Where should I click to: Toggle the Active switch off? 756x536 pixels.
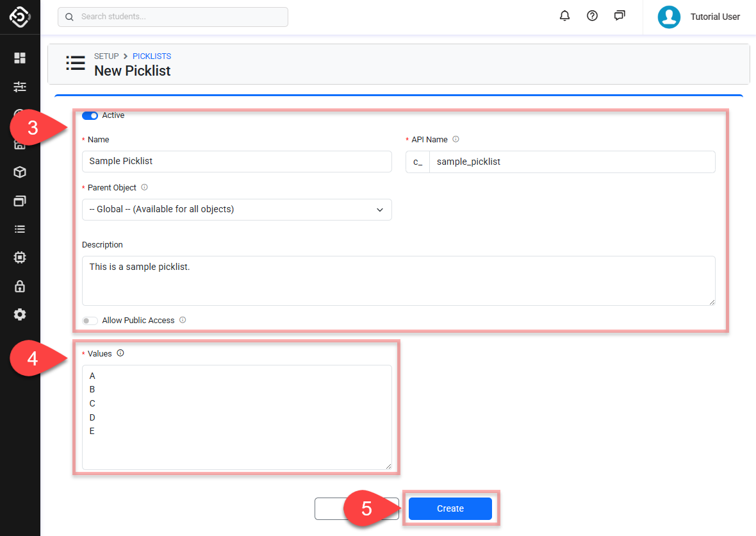pos(90,115)
